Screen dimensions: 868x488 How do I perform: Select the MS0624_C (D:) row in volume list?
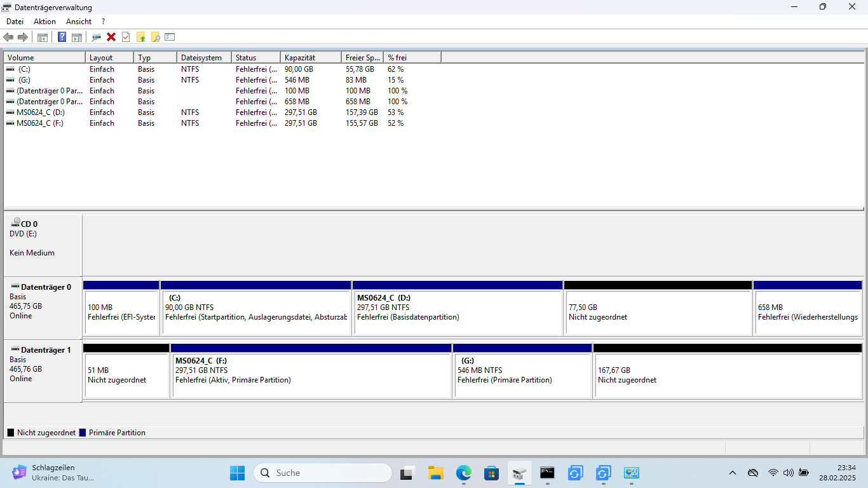(222, 112)
